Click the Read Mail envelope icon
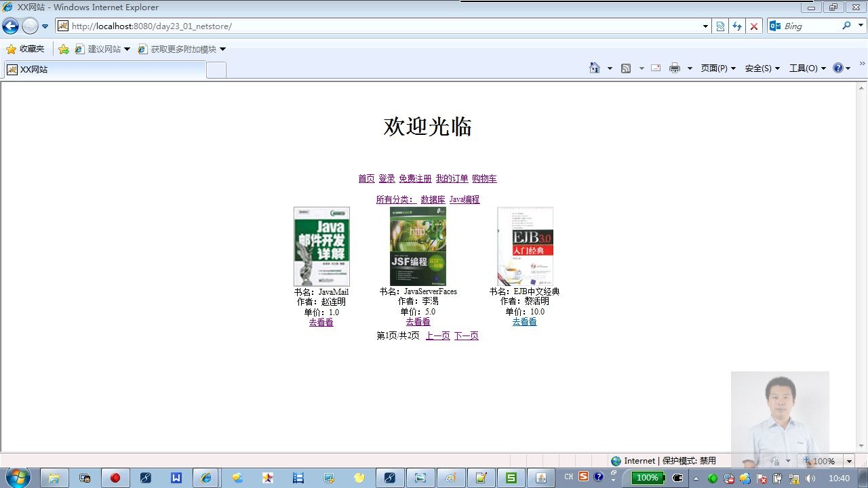The width and height of the screenshot is (868, 488). [x=656, y=68]
